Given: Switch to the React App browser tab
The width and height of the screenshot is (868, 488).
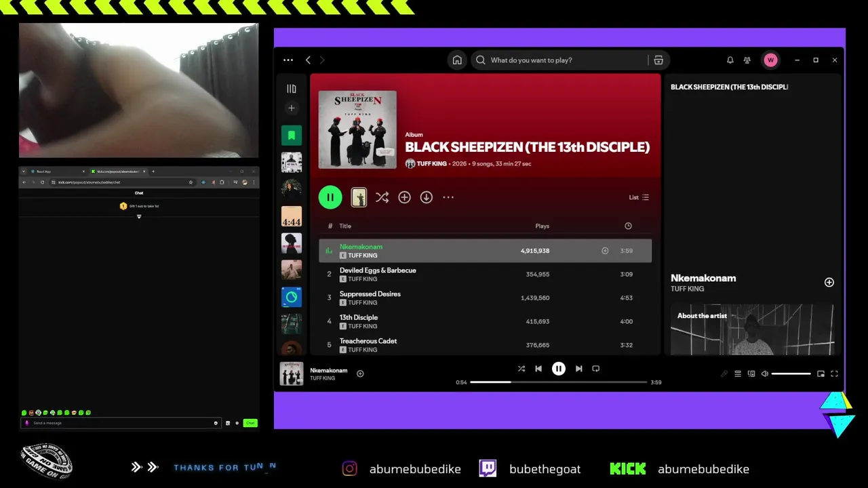Looking at the screenshot, I should (57, 171).
